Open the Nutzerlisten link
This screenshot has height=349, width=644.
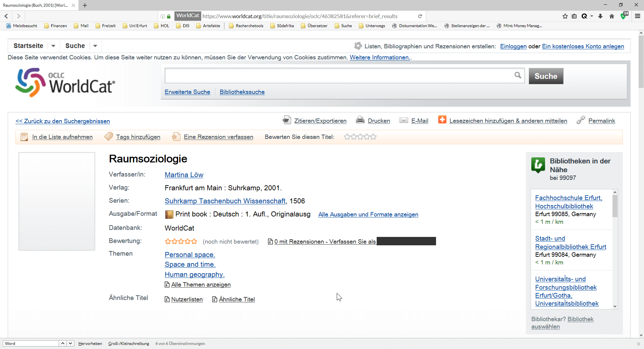tap(187, 299)
